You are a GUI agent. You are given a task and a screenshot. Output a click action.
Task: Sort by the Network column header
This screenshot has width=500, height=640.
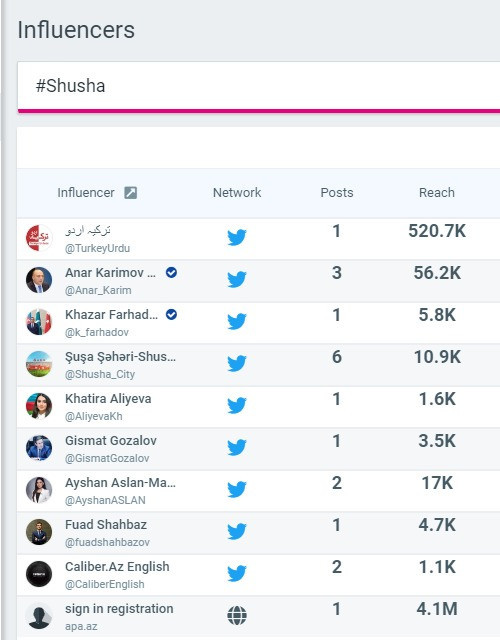[237, 193]
